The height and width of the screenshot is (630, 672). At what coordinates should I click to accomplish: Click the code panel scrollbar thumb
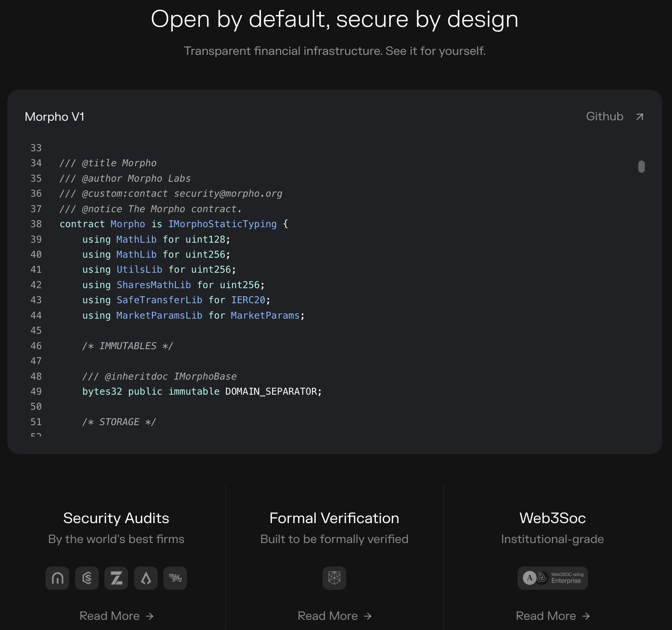point(641,167)
